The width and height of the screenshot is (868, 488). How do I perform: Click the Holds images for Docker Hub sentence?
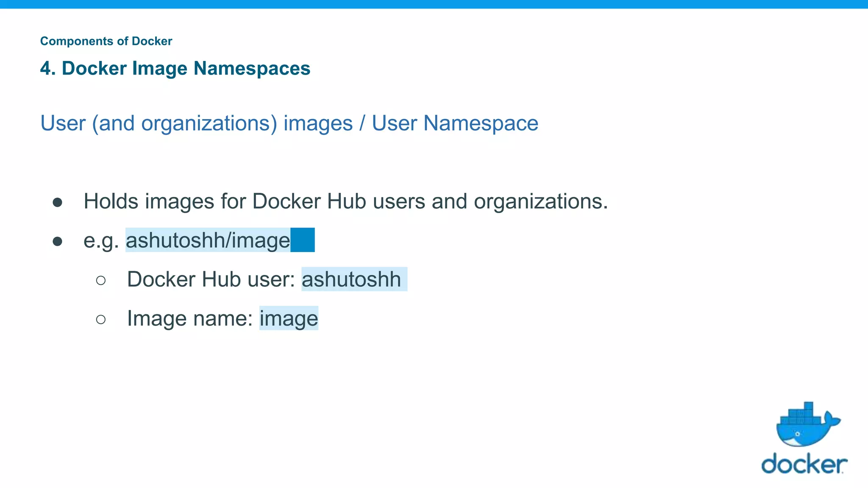coord(345,201)
